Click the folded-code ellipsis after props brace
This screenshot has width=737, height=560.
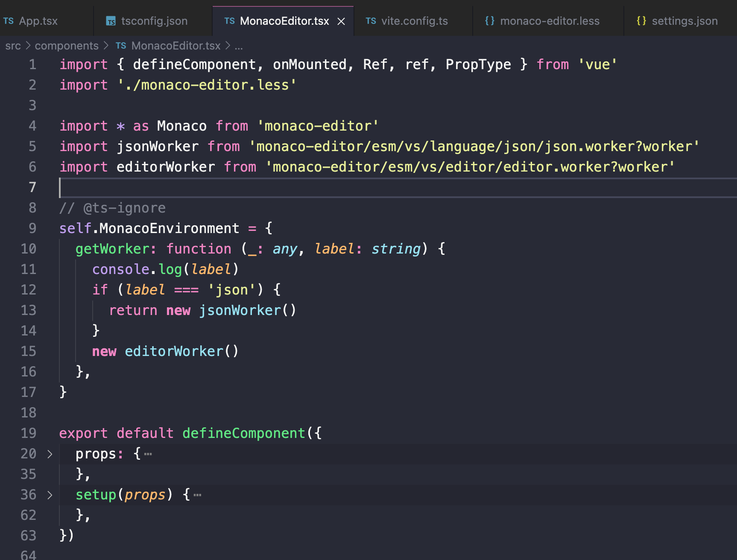coord(149,454)
